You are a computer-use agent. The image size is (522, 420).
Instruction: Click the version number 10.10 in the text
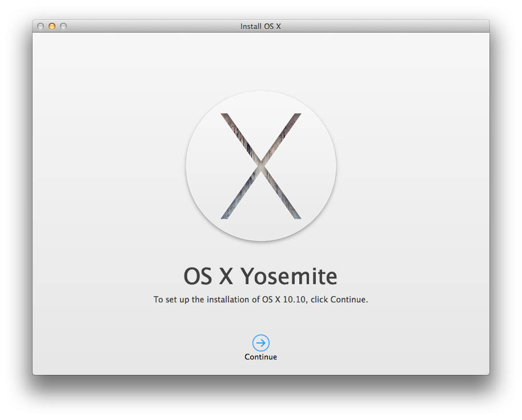pyautogui.click(x=294, y=300)
